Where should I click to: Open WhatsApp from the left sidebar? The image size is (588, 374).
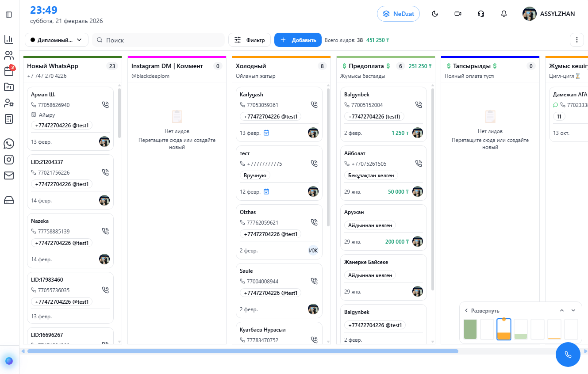9,144
